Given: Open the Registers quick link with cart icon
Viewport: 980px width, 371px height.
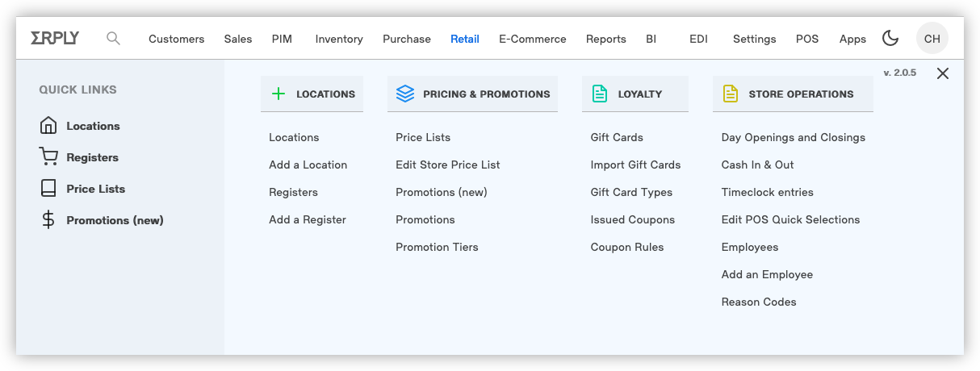Looking at the screenshot, I should pyautogui.click(x=79, y=157).
